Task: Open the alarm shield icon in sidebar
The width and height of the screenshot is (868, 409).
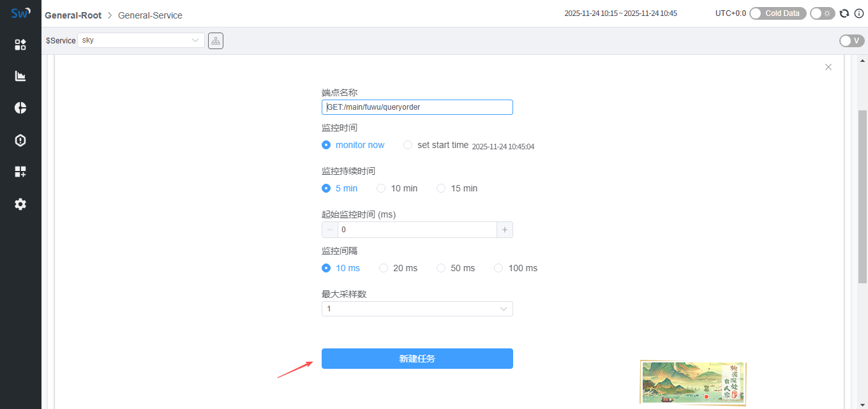Action: [x=20, y=140]
